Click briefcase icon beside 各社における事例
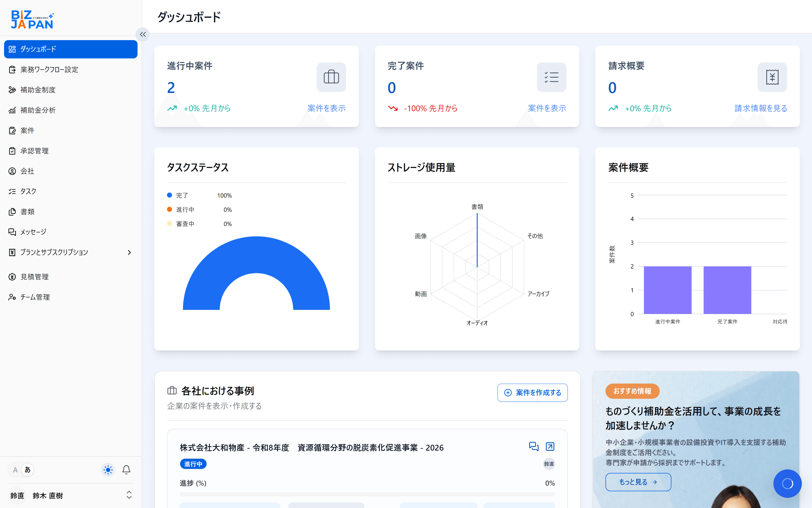 (x=172, y=390)
